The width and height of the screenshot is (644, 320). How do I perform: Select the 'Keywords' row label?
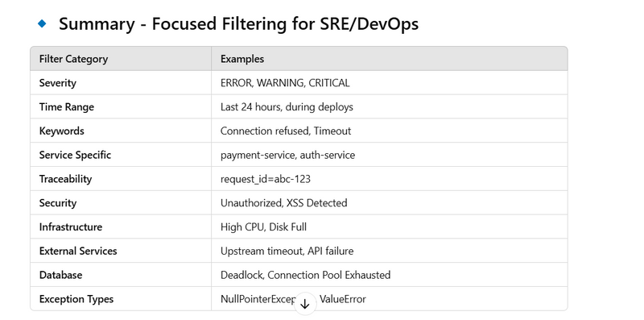click(62, 131)
